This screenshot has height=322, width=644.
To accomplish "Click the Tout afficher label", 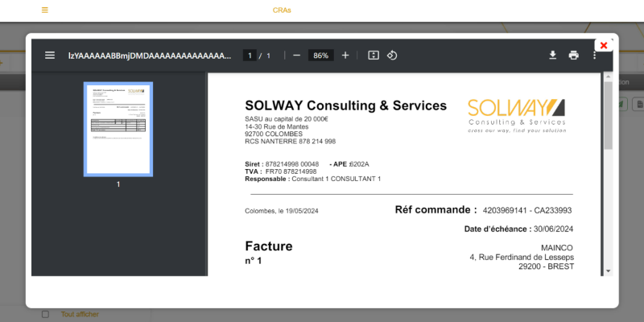I will click(x=80, y=314).
